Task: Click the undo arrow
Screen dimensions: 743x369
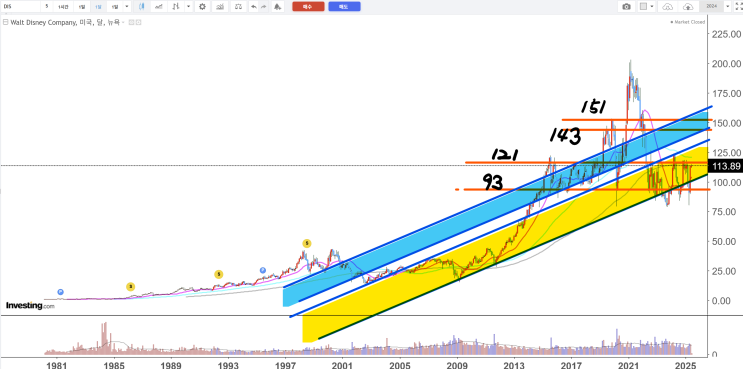Action: coord(254,7)
